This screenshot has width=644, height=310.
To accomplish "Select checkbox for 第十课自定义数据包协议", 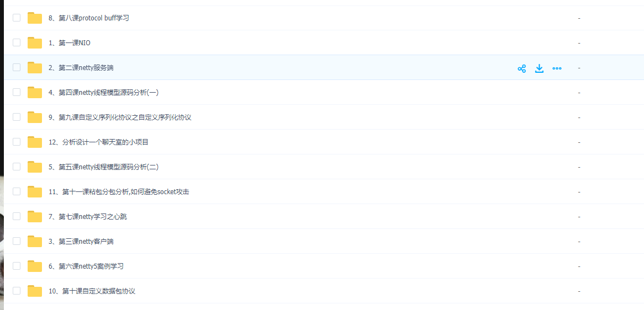I will [17, 290].
